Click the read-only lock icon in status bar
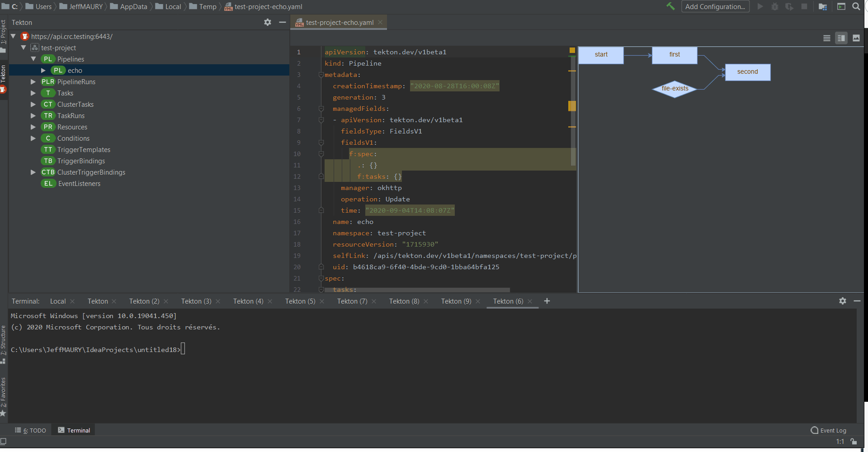The width and height of the screenshot is (868, 452). pyautogui.click(x=853, y=442)
